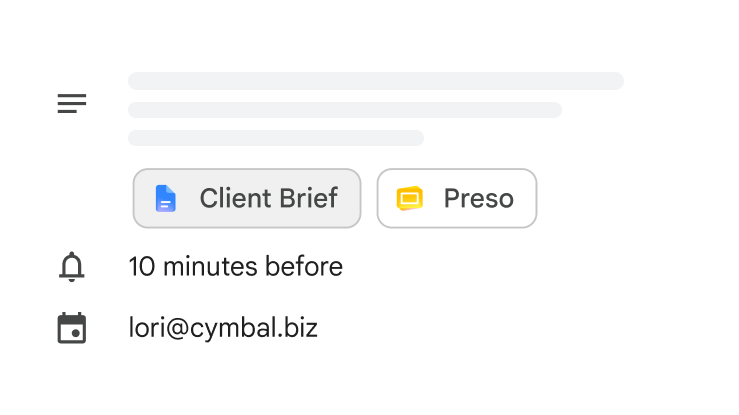The image size is (739, 415).
Task: Click the middle description placeholder bar
Action: click(345, 110)
